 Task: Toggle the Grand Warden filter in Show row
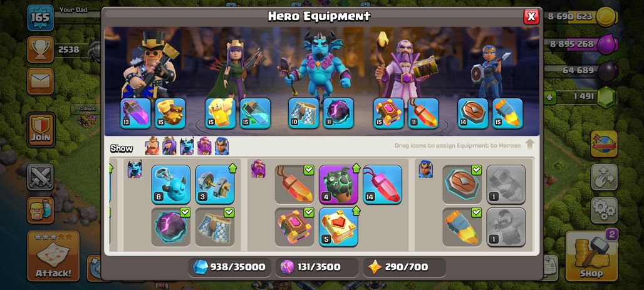pyautogui.click(x=204, y=146)
